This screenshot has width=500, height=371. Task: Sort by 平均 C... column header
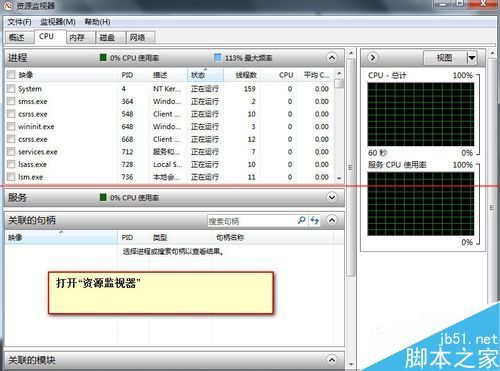point(316,75)
